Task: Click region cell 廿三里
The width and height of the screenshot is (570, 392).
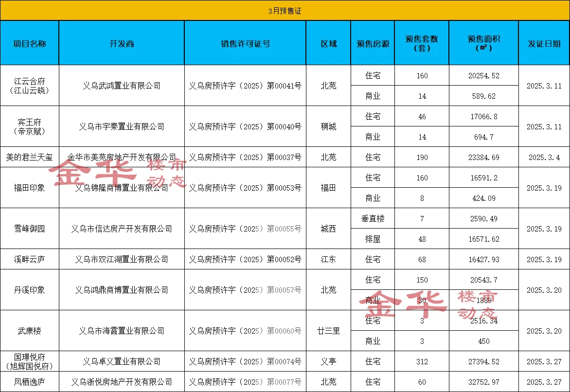Action: coord(329,331)
